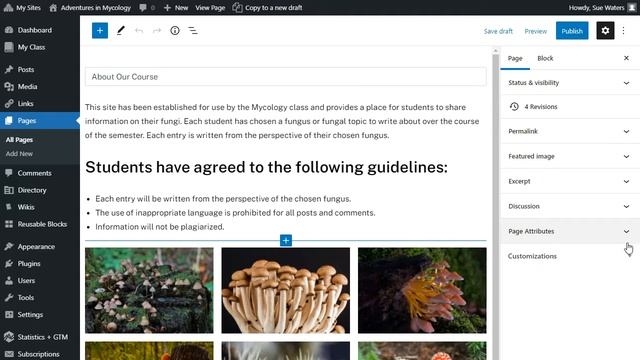Screen dimensions: 640x360
Task: Close the settings sidebar with X
Action: point(626,58)
